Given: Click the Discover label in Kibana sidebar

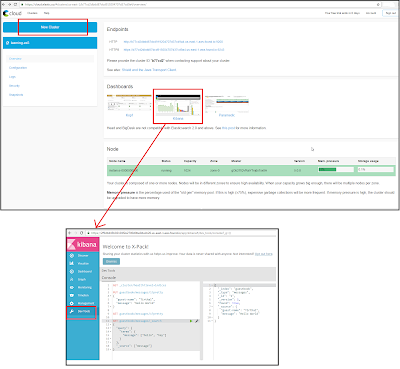Looking at the screenshot, I should [x=83, y=256].
